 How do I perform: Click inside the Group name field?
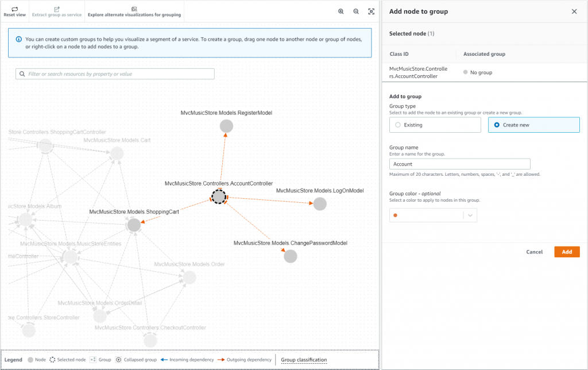pyautogui.click(x=459, y=164)
